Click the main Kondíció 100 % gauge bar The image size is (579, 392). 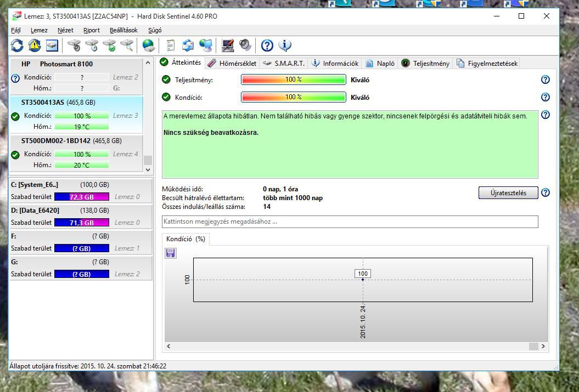coord(294,97)
